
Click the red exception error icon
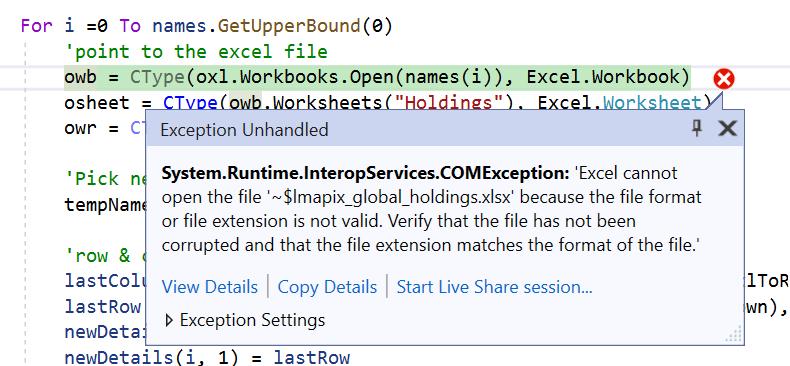tap(724, 80)
